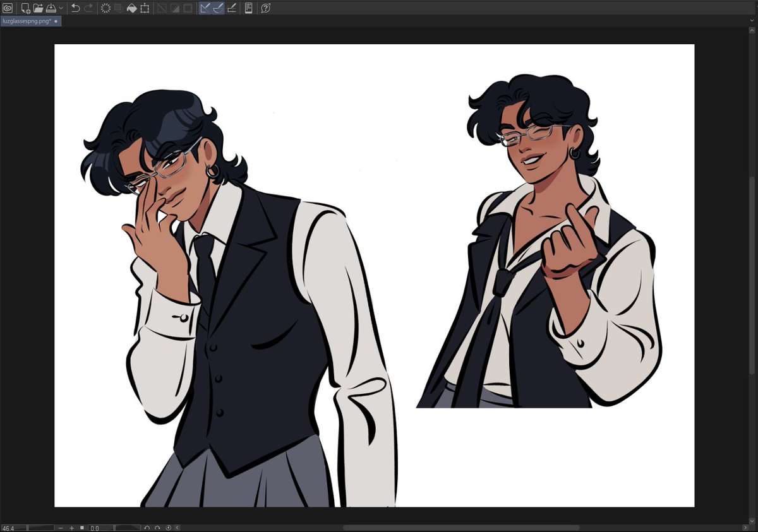Close the luzglassespng.png tab dot
The height and width of the screenshot is (532, 758).
click(56, 21)
